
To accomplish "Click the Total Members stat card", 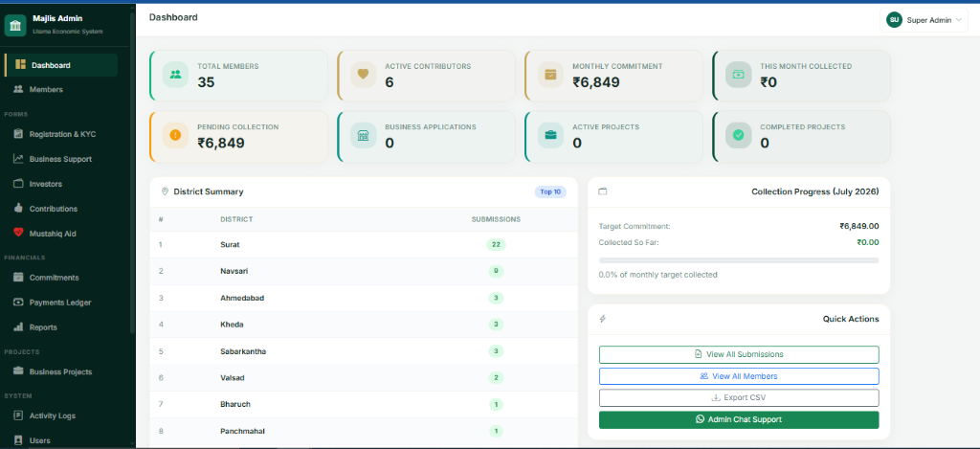I will (x=238, y=75).
